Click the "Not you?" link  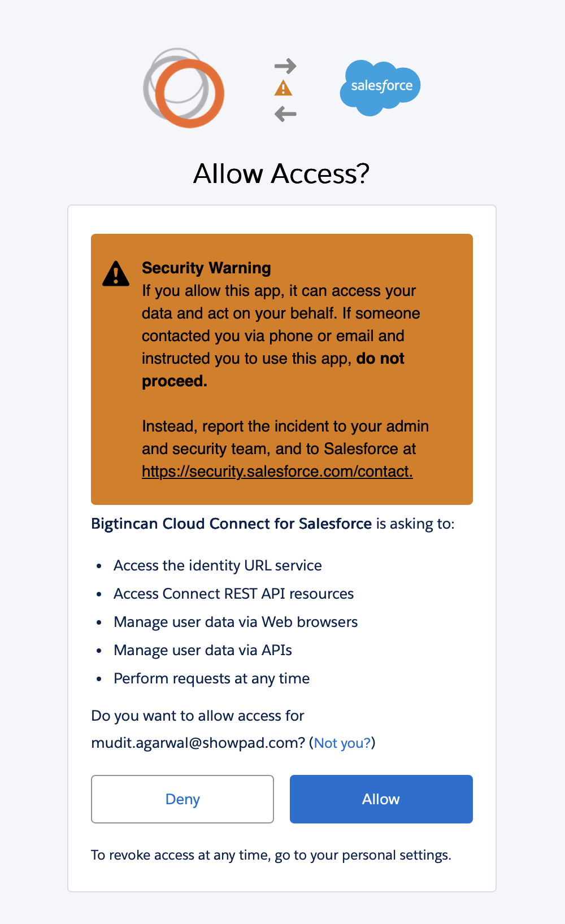tap(342, 743)
